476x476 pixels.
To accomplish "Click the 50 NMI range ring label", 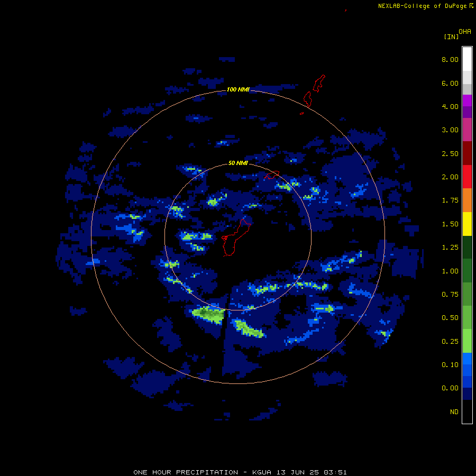I will pos(238,163).
